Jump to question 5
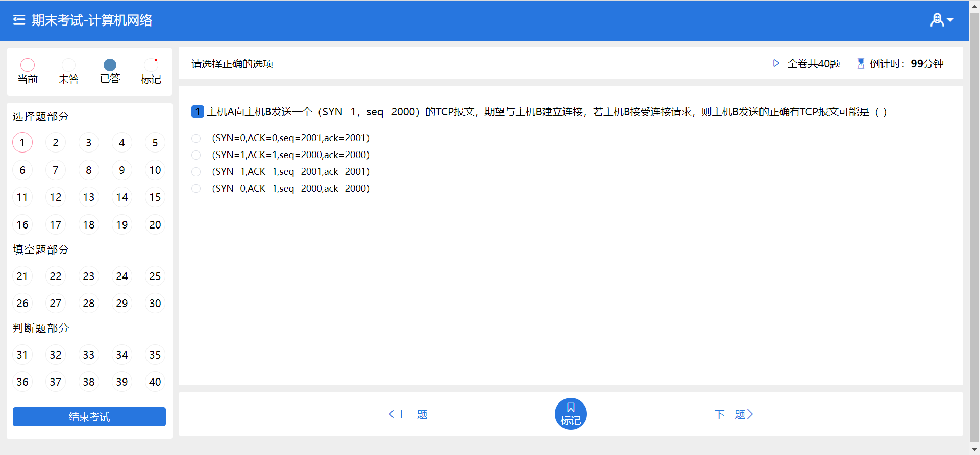 coord(155,142)
